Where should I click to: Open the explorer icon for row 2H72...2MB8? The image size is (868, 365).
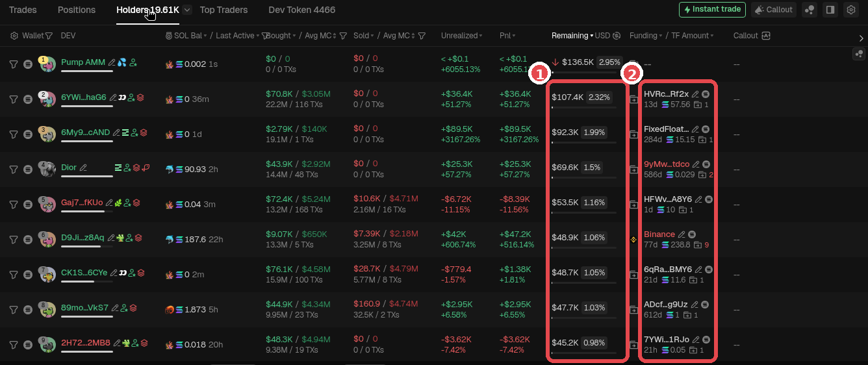click(27, 344)
